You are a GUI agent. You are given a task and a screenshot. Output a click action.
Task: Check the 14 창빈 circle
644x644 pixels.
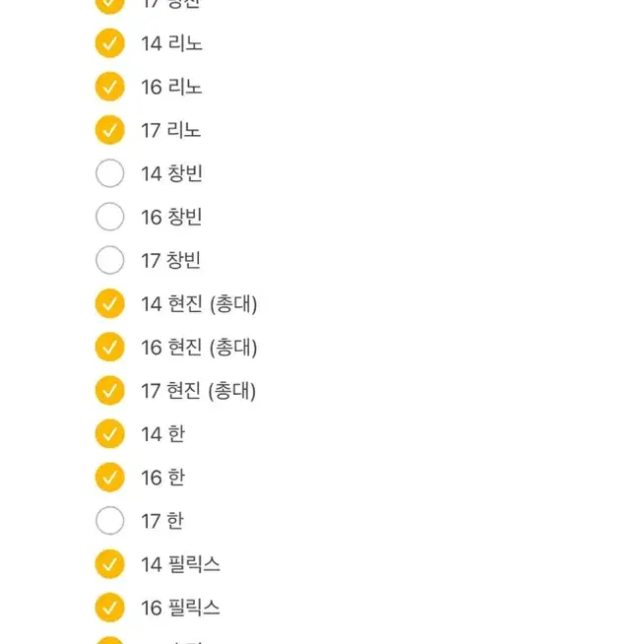[109, 173]
